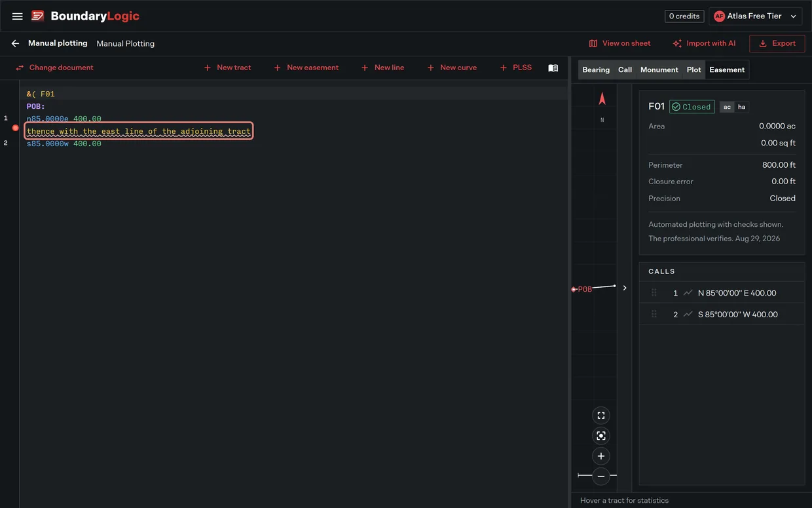
Task: Click the Closed status badge
Action: 692,107
